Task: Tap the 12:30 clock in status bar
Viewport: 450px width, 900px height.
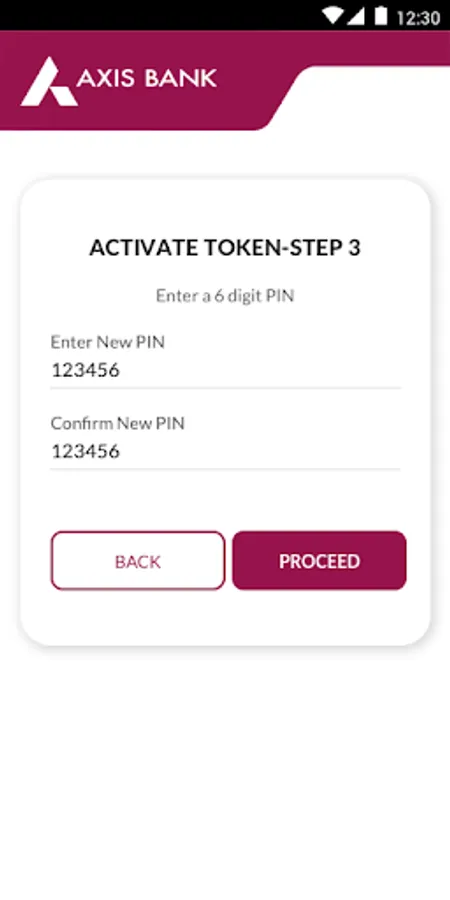Action: (418, 17)
